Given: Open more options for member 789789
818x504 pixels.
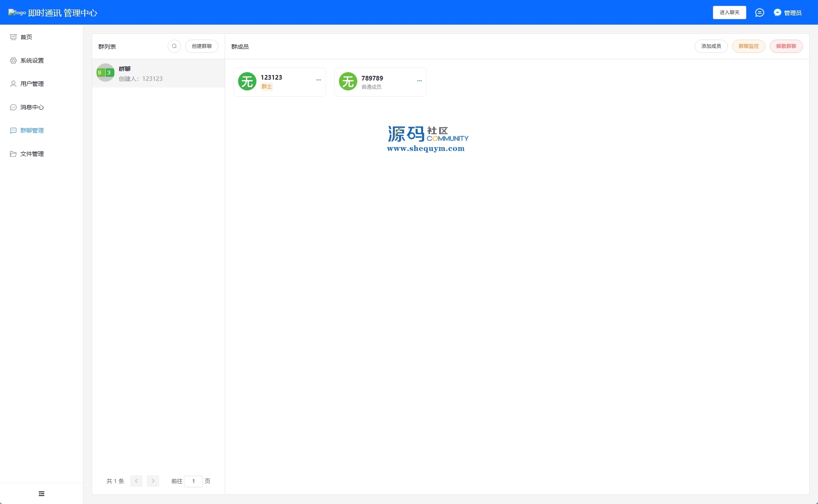Looking at the screenshot, I should point(419,81).
